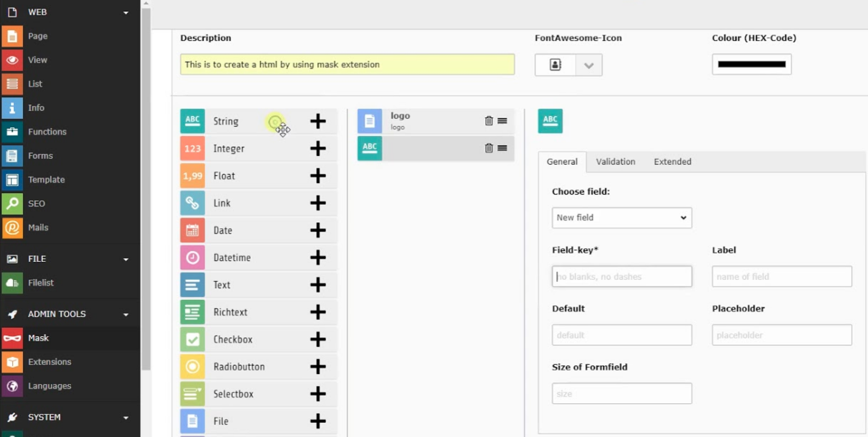Click the Radiobutton field type icon
Viewport: 868px width, 437px height.
pos(193,367)
